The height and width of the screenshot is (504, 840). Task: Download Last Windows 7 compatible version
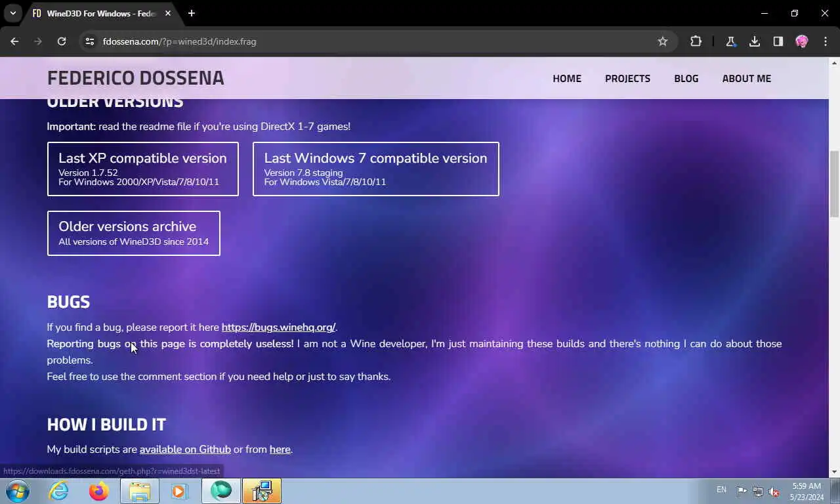pyautogui.click(x=376, y=169)
